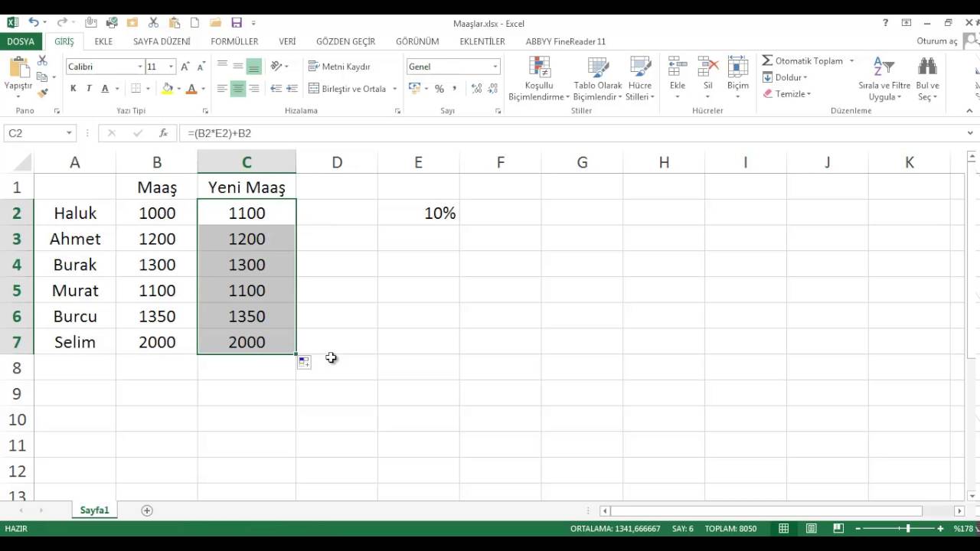980x551 pixels.
Task: Click the Increase Decimal icon
Action: (x=475, y=89)
